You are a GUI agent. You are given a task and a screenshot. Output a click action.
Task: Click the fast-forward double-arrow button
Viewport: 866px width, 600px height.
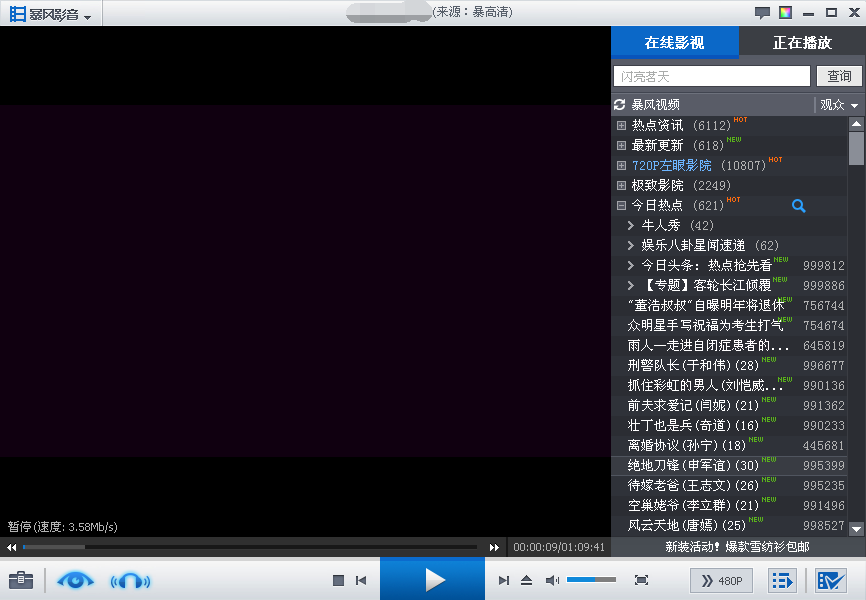(494, 548)
